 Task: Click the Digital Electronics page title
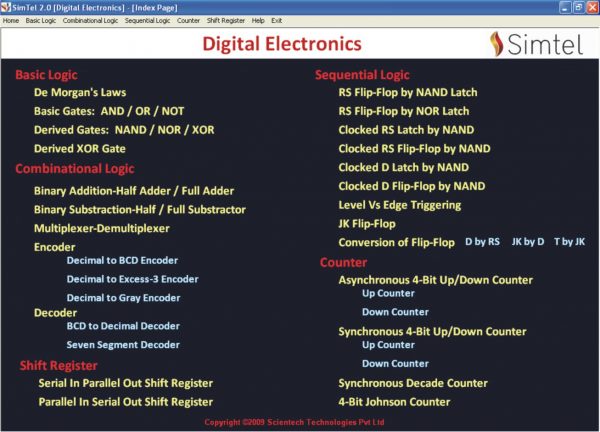(282, 44)
